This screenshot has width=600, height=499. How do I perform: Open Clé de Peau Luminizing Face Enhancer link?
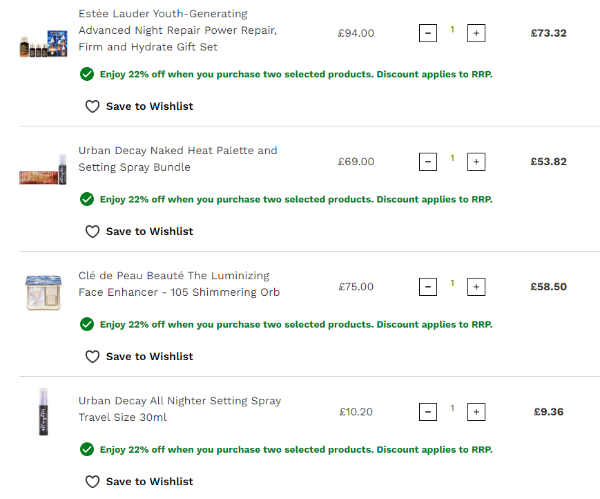click(x=179, y=284)
